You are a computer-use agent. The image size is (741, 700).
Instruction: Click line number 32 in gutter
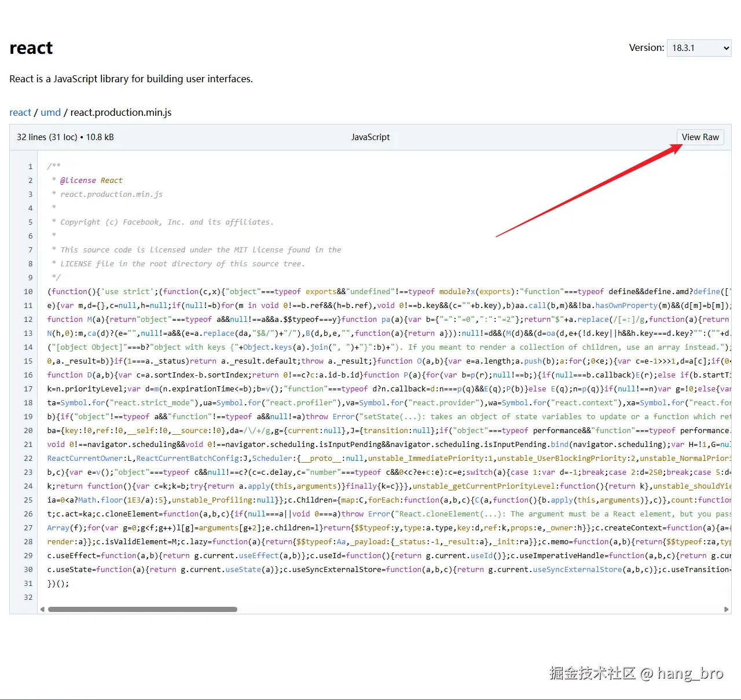(28, 598)
